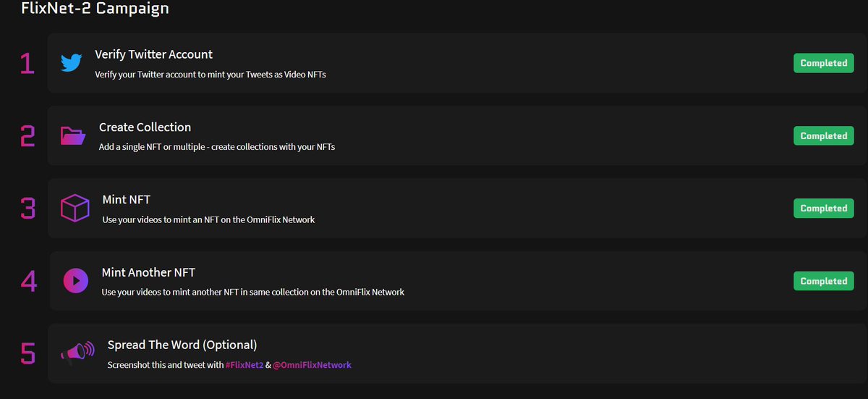Click Completed badge for Create Collection

coord(824,135)
